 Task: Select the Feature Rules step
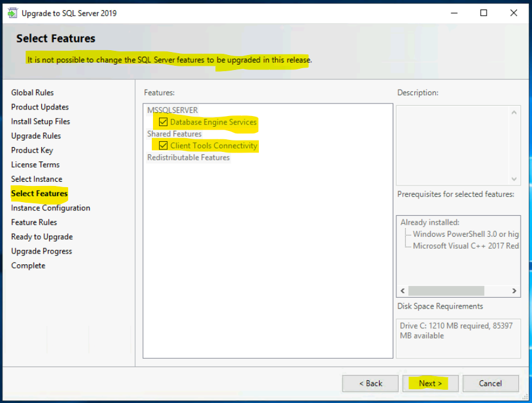point(34,222)
